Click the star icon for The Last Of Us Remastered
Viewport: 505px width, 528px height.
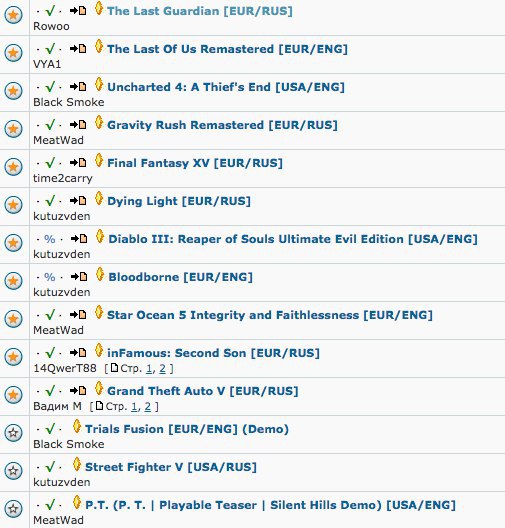(x=13, y=53)
